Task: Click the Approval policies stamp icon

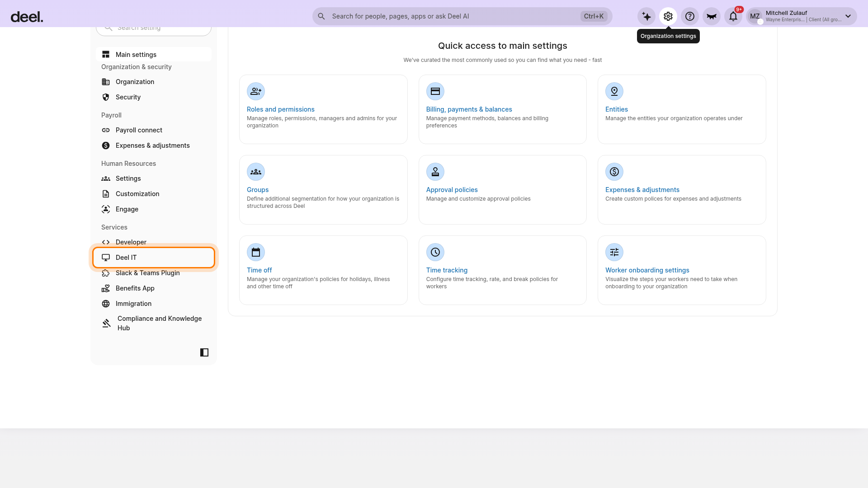Action: 435,172
